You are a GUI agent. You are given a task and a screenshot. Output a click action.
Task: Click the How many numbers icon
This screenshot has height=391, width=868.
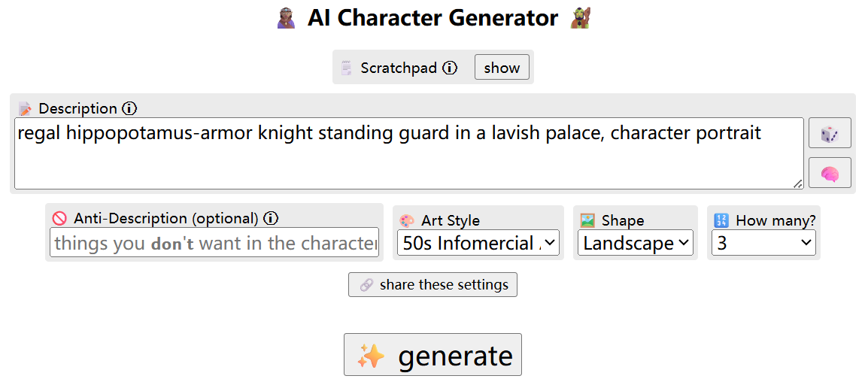click(721, 220)
